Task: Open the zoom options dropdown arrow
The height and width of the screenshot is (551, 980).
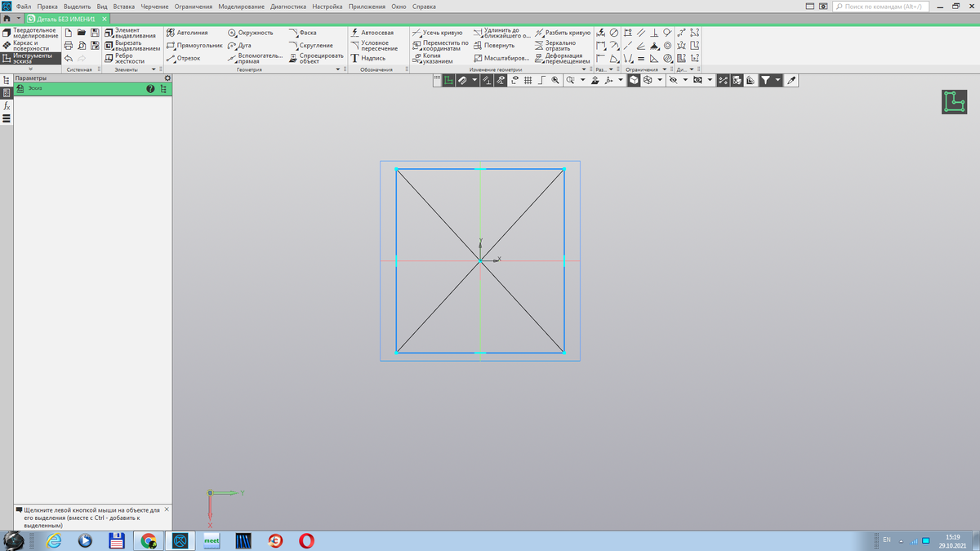Action: click(x=582, y=81)
